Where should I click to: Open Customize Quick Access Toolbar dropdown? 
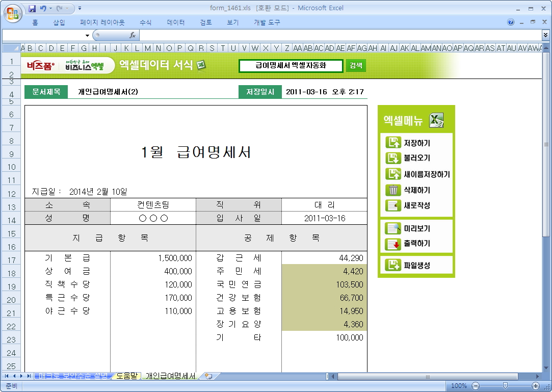click(80, 8)
